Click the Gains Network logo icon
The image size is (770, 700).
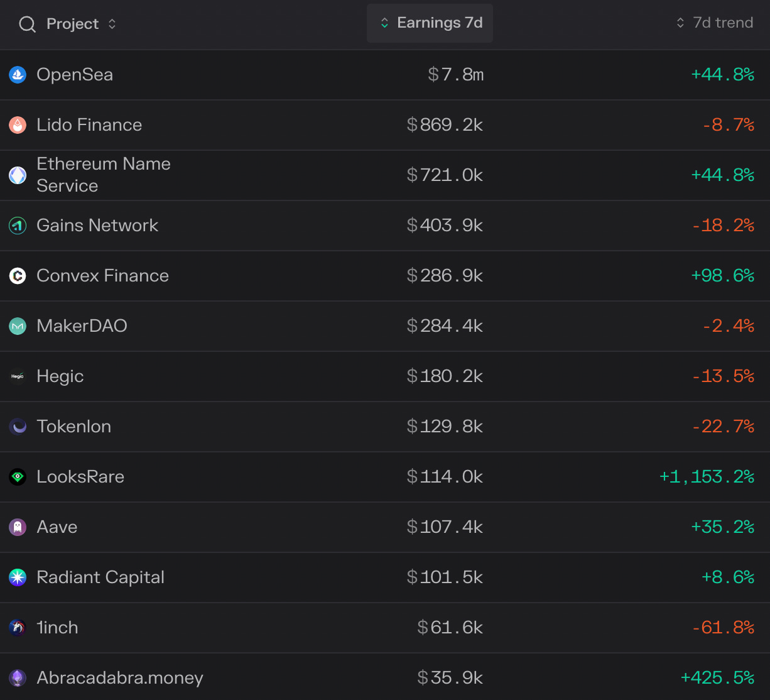(x=18, y=226)
